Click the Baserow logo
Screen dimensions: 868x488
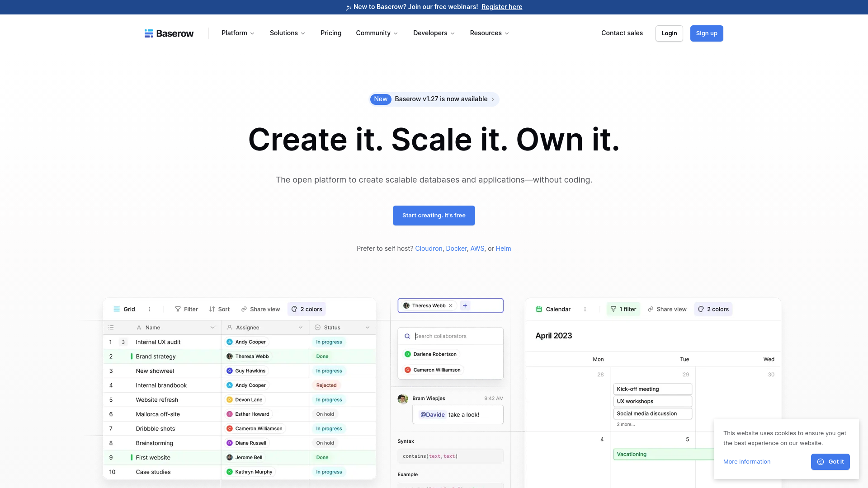tap(169, 33)
